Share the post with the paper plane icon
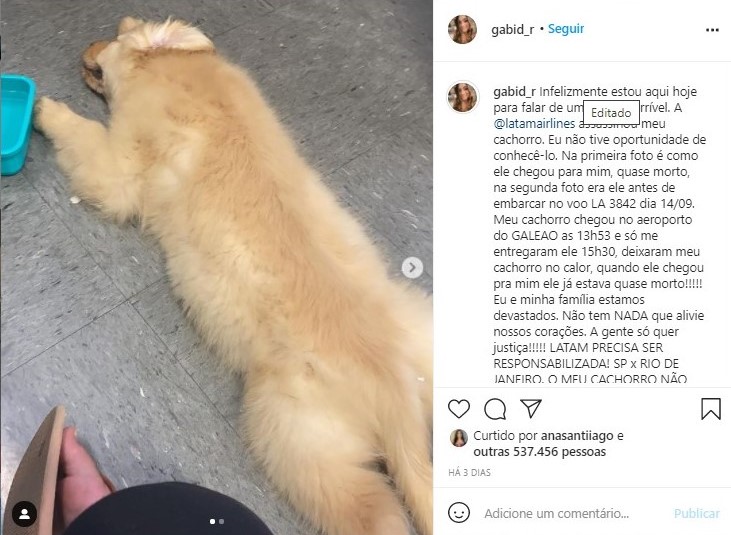 click(x=531, y=408)
